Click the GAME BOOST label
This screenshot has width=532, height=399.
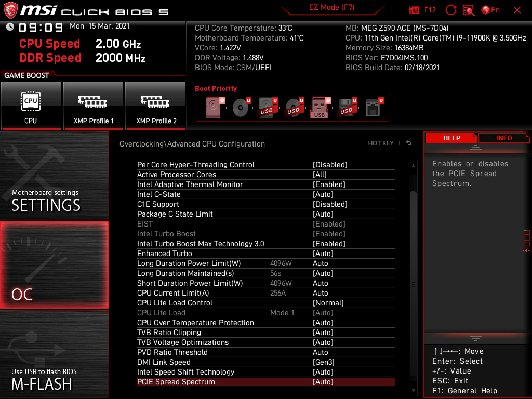click(26, 75)
